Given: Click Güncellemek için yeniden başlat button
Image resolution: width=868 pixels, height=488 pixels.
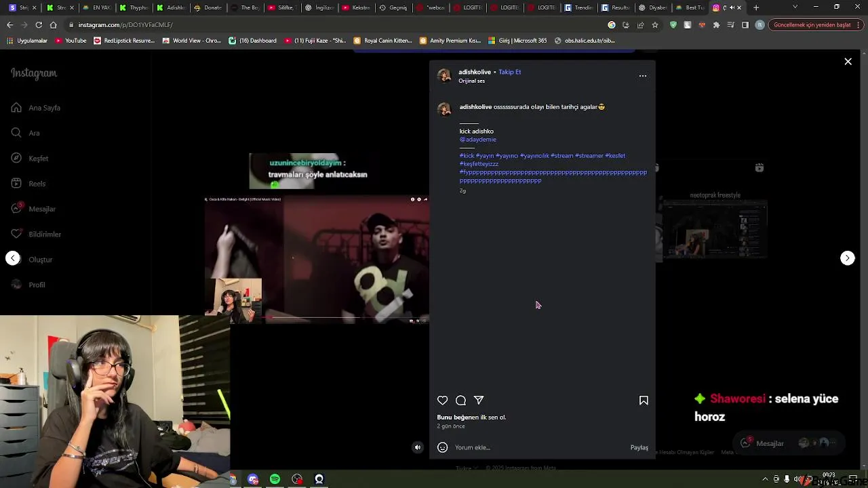Looking at the screenshot, I should 815,25.
